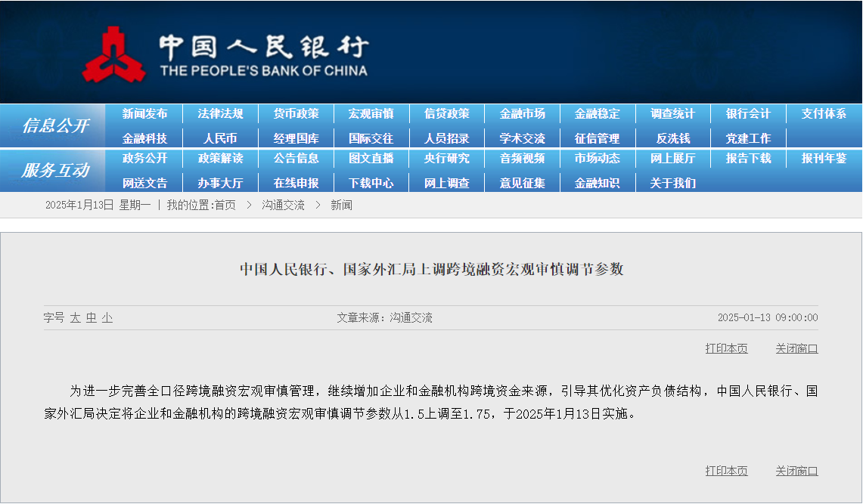The height and width of the screenshot is (504, 863).
Task: Open 支付体系 navigation link
Action: (824, 114)
